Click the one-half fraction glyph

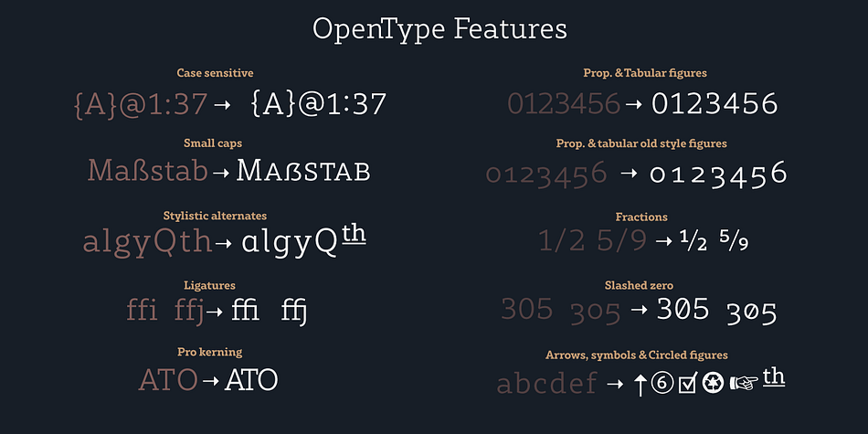[x=693, y=241]
